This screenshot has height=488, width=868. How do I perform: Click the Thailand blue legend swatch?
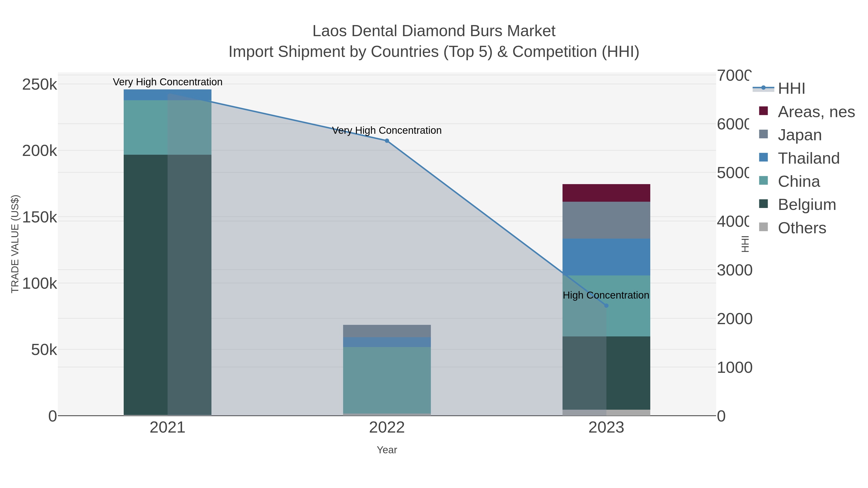tap(764, 157)
